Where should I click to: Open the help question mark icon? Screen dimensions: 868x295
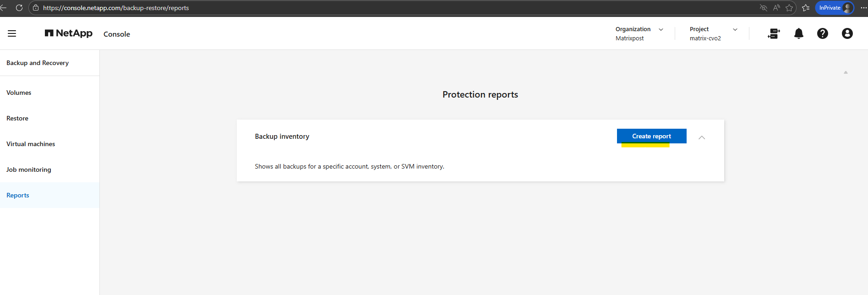coord(822,33)
